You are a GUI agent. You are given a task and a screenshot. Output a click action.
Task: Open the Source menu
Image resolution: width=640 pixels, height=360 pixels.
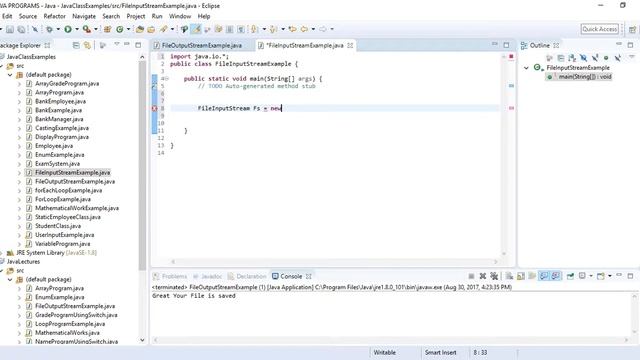[28, 16]
